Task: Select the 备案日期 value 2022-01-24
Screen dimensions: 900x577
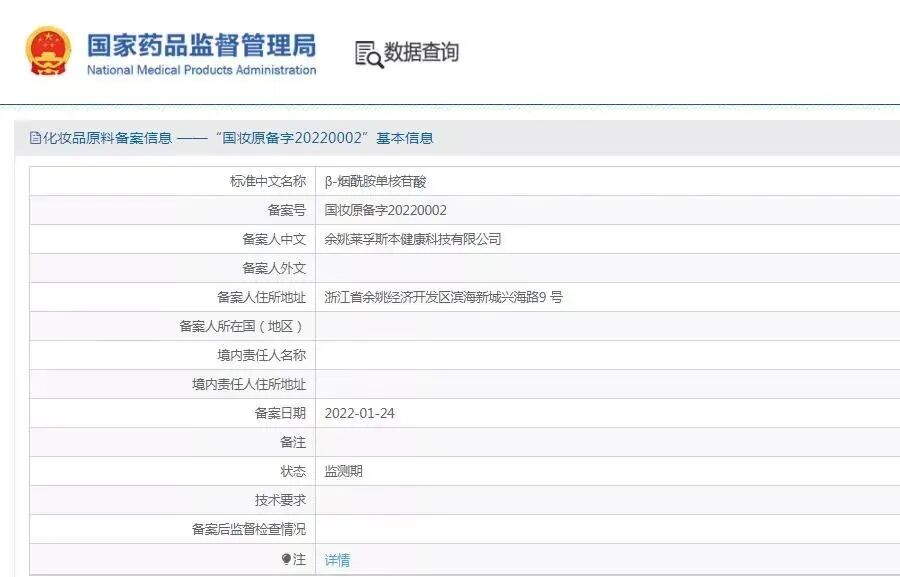Action: [x=363, y=413]
